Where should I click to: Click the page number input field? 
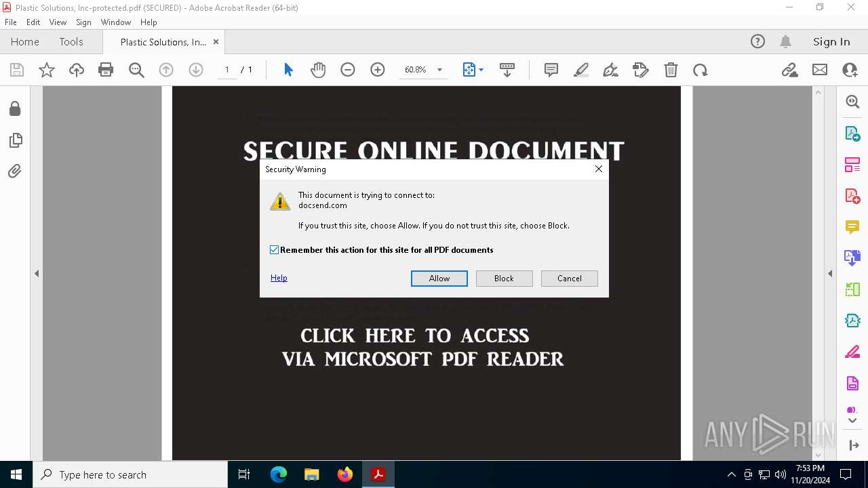click(x=226, y=70)
